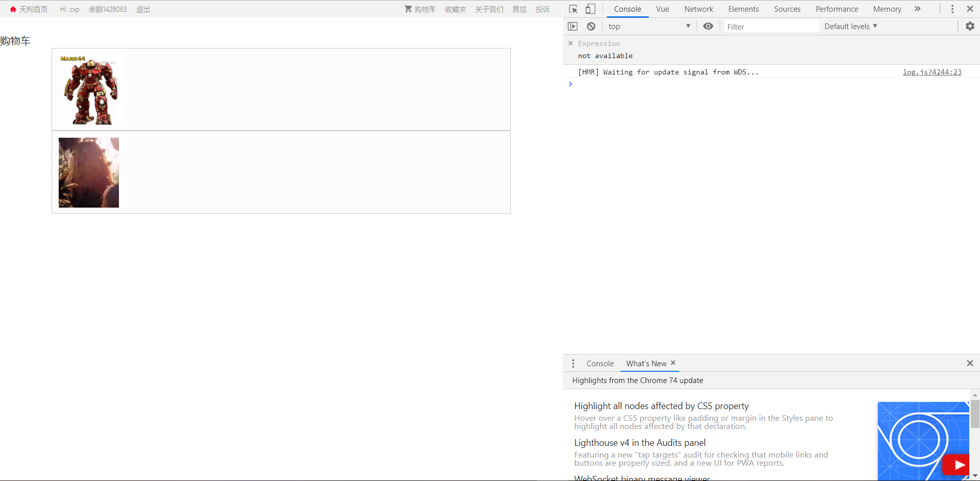Switch to the Performance tab

(x=837, y=9)
